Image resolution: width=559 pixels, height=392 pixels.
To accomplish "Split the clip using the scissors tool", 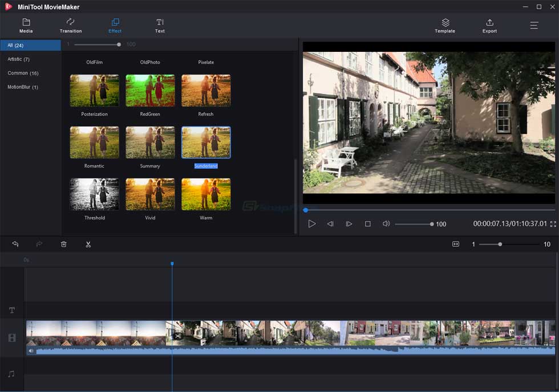I will click(88, 244).
